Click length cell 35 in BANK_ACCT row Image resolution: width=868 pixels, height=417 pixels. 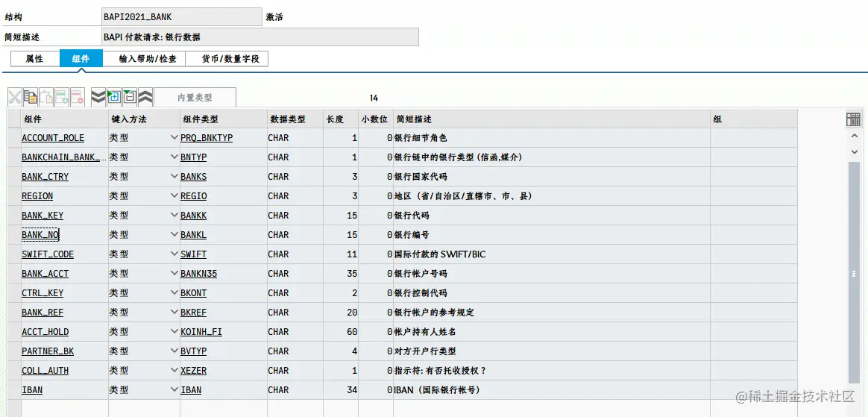[x=340, y=274]
